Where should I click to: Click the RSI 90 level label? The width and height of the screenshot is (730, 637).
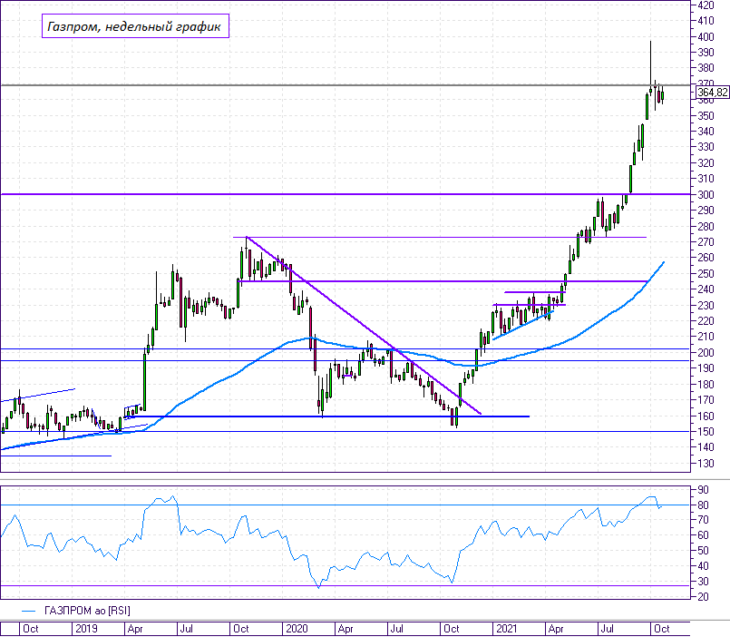pyautogui.click(x=703, y=489)
